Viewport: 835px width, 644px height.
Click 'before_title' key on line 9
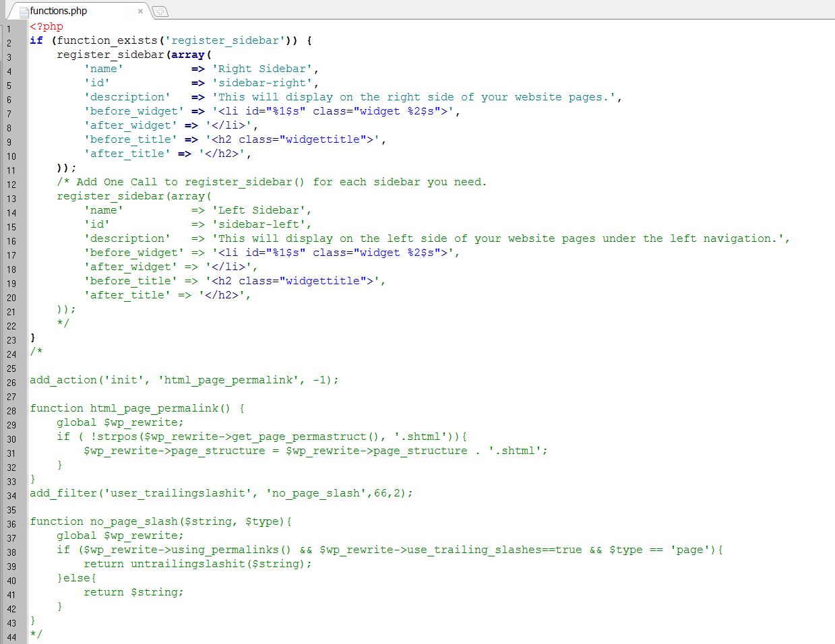tap(131, 139)
